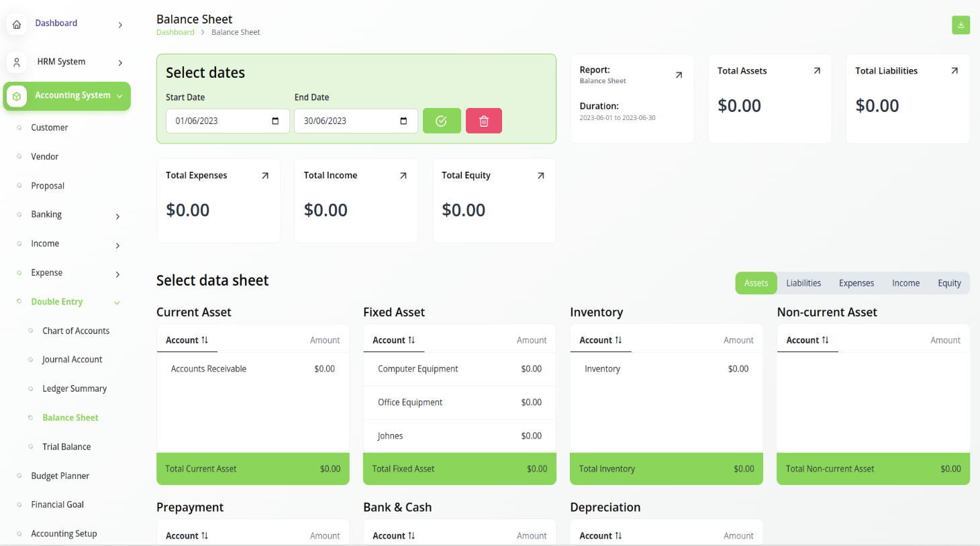Open the Start Date calendar picker icon
This screenshot has width=980, height=546.
click(x=275, y=121)
